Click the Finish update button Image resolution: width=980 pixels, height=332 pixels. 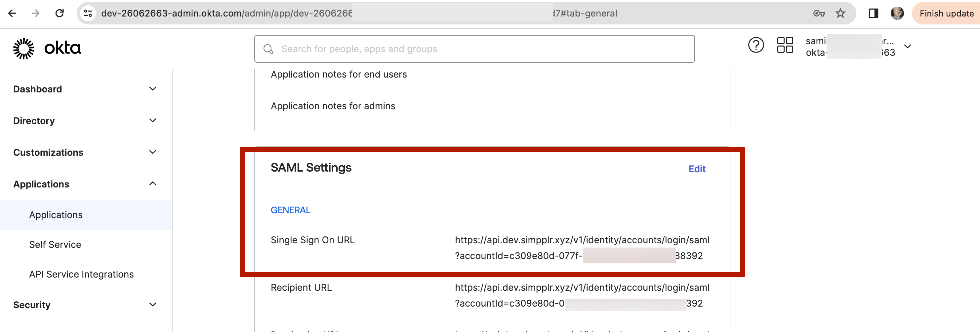[946, 13]
